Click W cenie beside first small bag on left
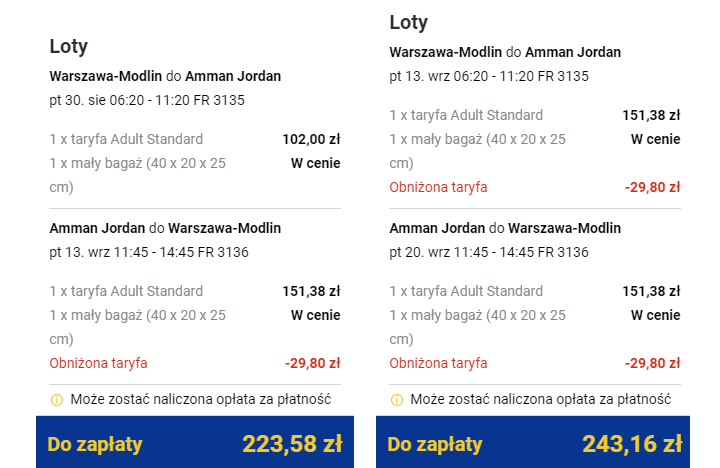720x468 pixels. 315,163
